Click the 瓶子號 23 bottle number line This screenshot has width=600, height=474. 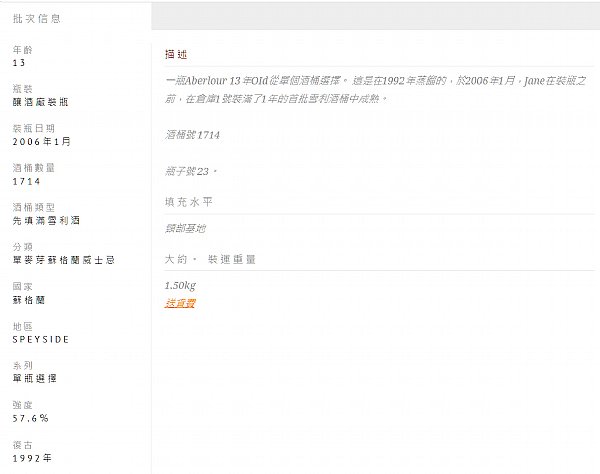[x=191, y=171]
